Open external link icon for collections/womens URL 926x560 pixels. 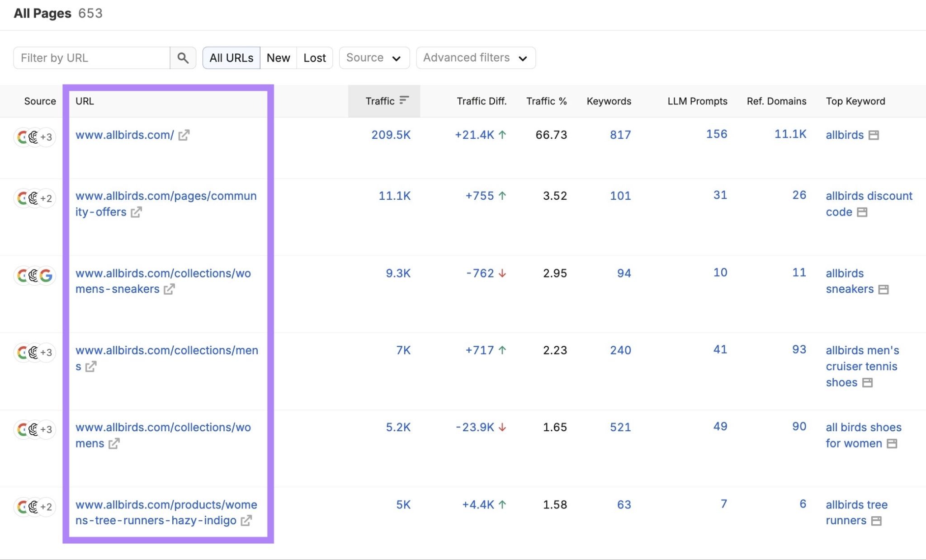pyautogui.click(x=114, y=443)
